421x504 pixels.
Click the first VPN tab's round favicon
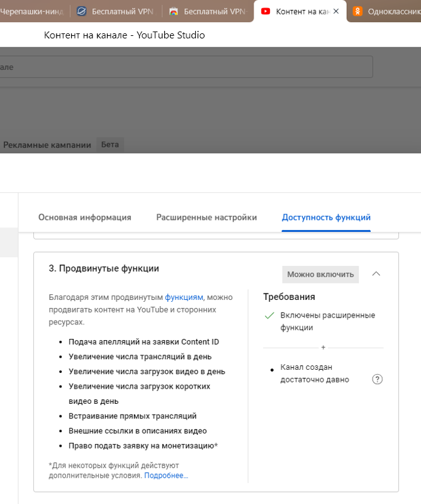82,11
